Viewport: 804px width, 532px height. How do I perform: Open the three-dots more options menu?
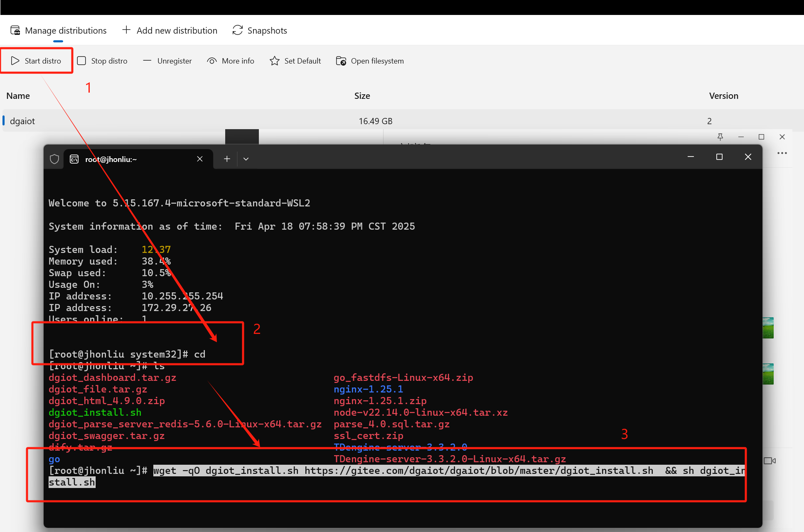[x=782, y=153]
